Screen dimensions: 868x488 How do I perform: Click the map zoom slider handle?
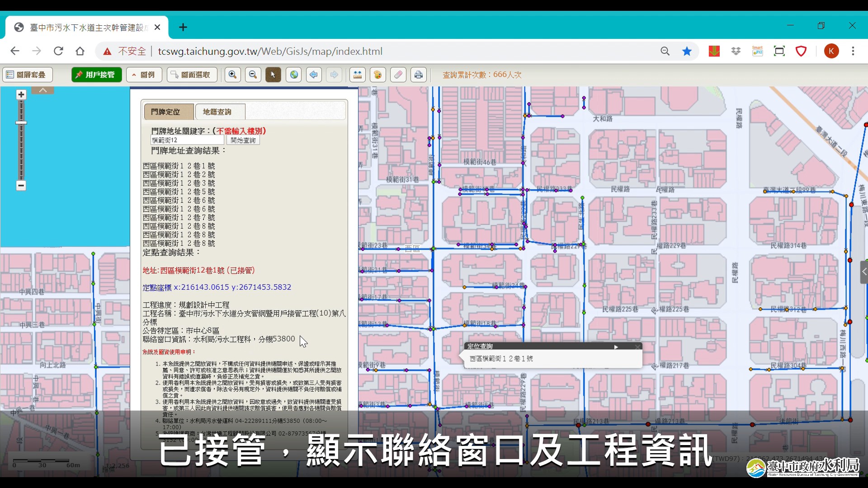pyautogui.click(x=21, y=123)
